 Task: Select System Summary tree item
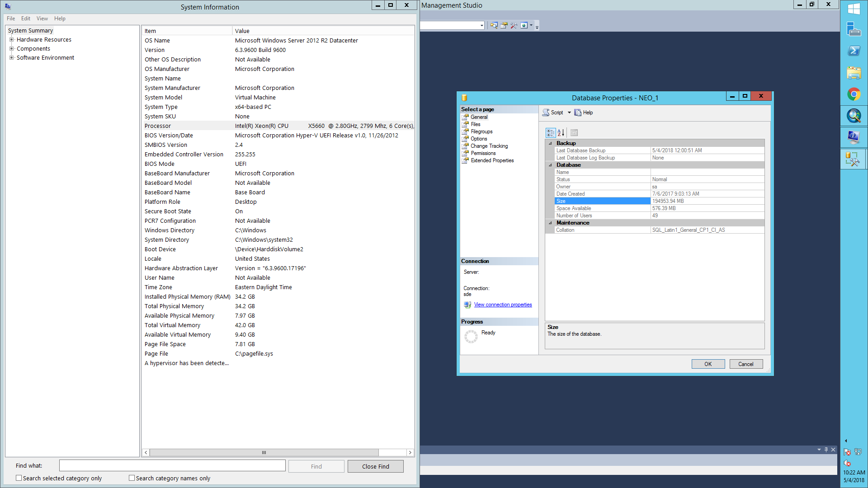coord(30,31)
